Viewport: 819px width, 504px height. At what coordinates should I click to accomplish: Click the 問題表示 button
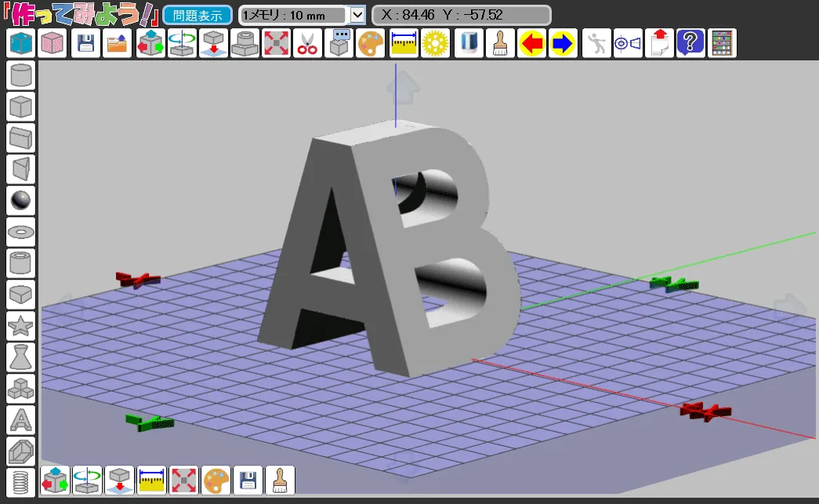click(198, 15)
